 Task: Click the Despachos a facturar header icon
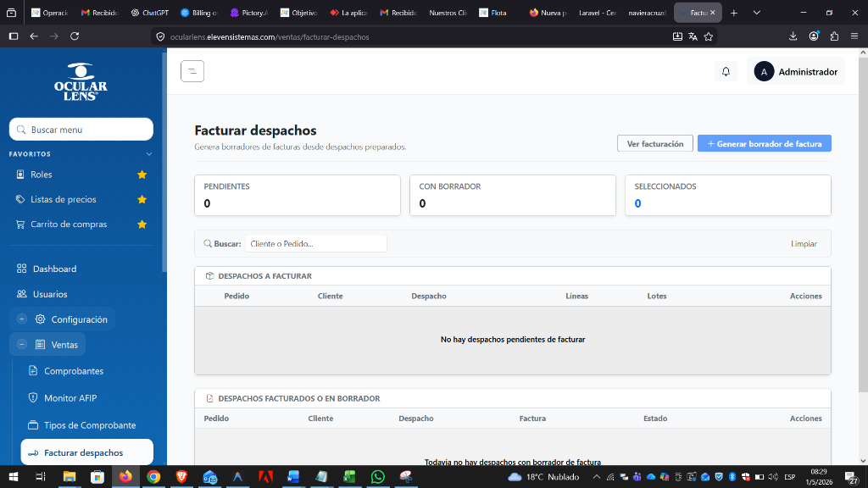(x=209, y=276)
